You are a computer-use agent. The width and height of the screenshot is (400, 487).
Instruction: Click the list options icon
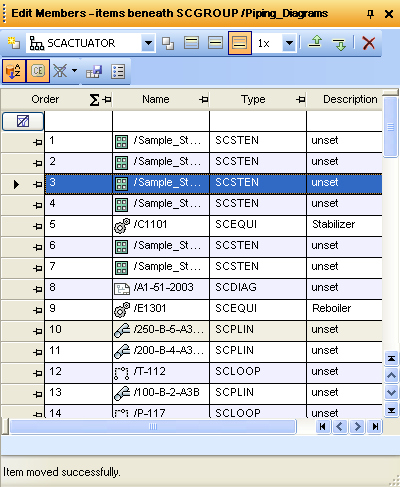point(118,71)
